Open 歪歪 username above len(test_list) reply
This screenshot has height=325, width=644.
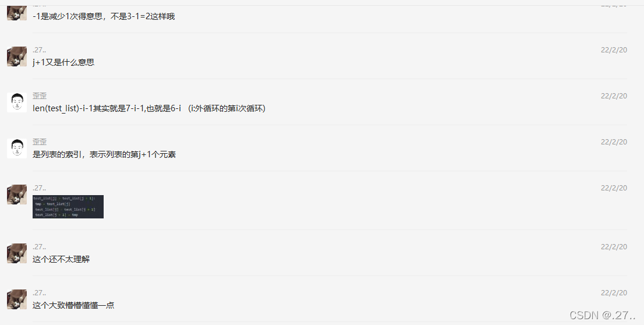click(x=40, y=96)
